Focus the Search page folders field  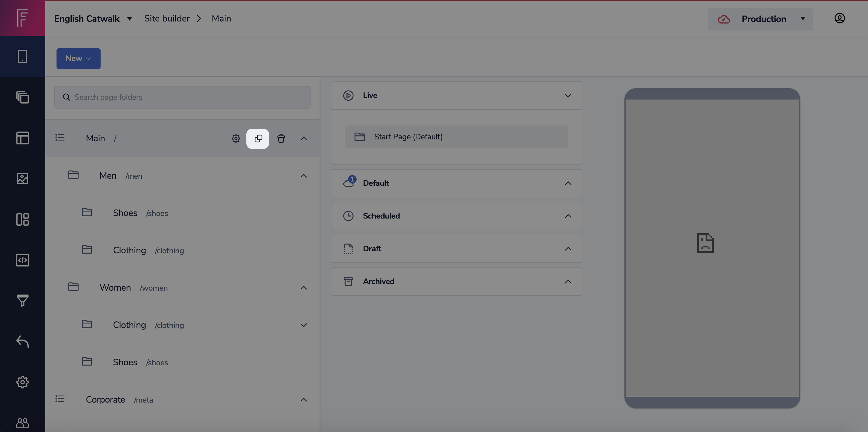coord(182,97)
